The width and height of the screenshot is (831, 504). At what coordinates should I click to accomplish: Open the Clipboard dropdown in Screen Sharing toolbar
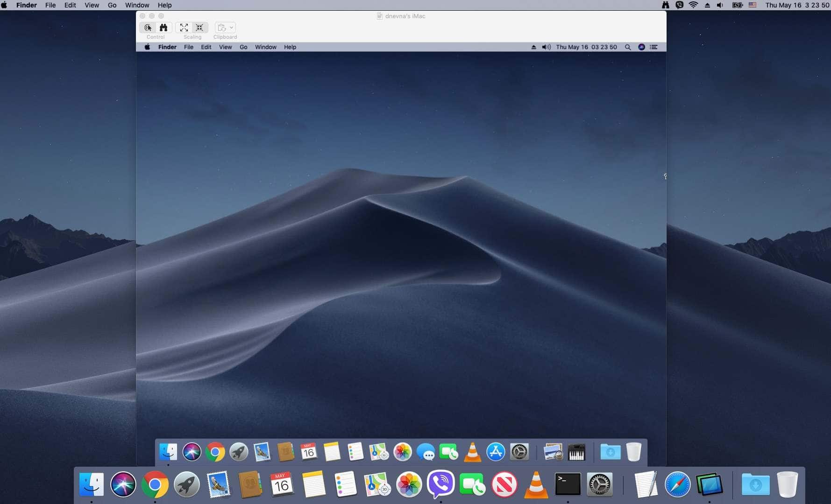[225, 28]
